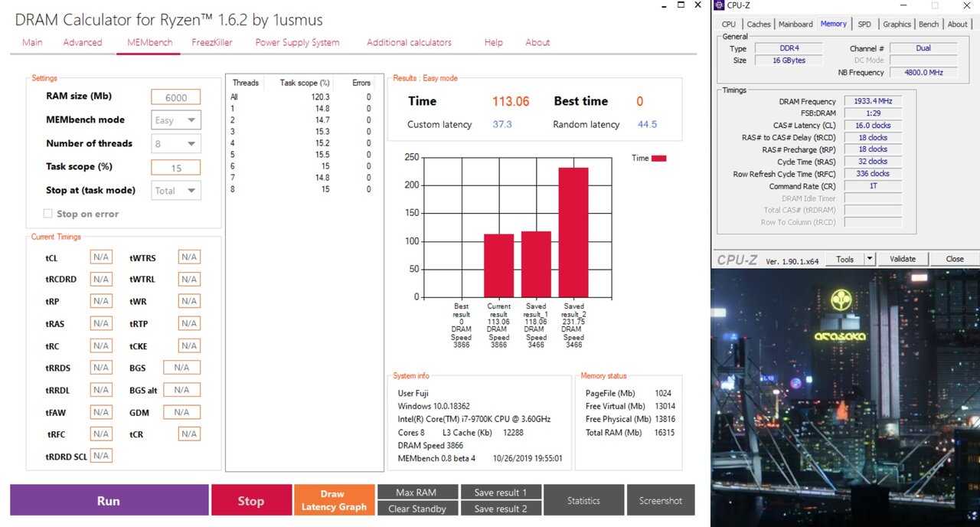This screenshot has width=980, height=527.
Task: Maximize the DRAM Calculator window
Action: point(681,5)
